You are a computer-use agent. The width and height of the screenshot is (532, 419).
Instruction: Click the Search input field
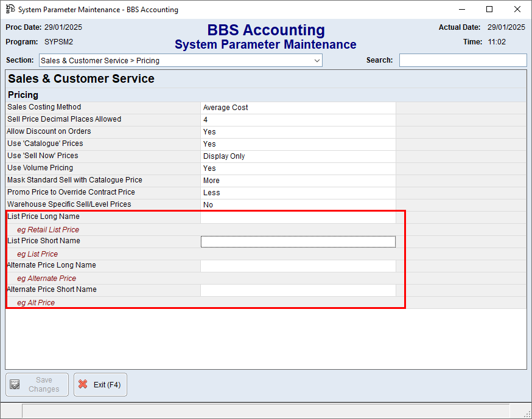[463, 60]
